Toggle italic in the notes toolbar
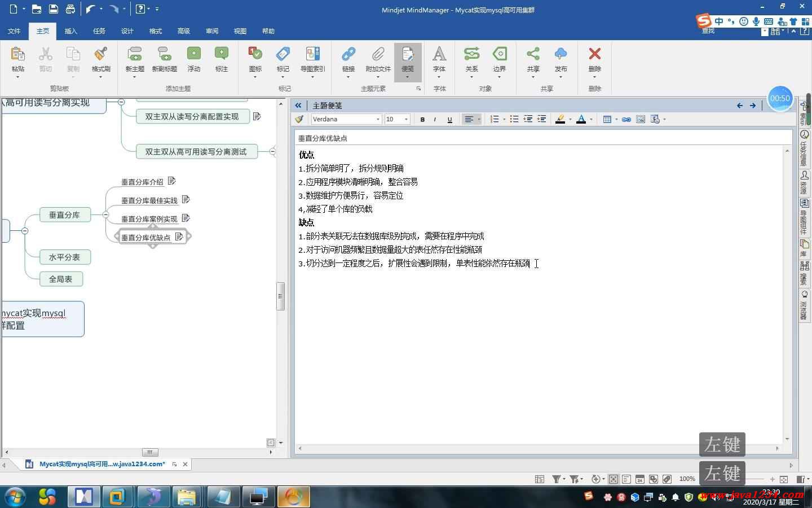This screenshot has height=508, width=812. pyautogui.click(x=435, y=119)
